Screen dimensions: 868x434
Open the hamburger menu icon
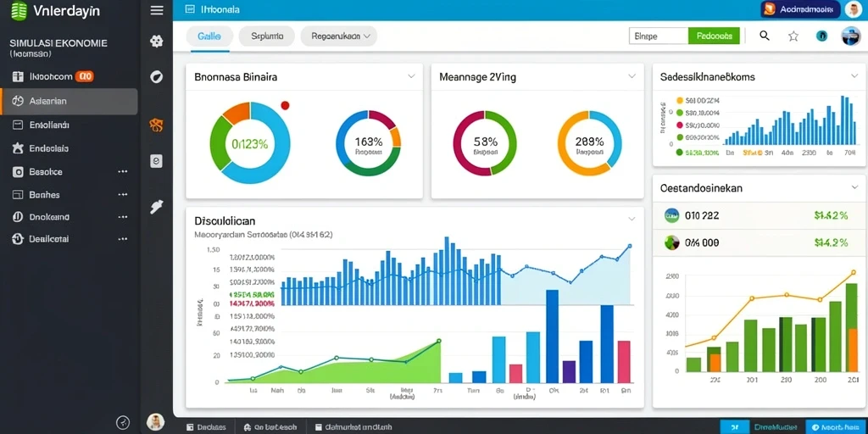(x=157, y=10)
